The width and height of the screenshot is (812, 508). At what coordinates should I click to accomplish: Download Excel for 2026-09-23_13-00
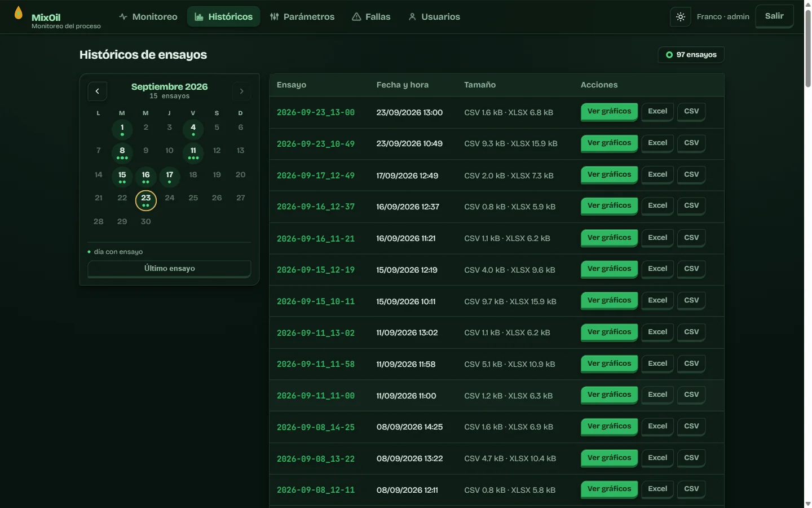pyautogui.click(x=657, y=112)
